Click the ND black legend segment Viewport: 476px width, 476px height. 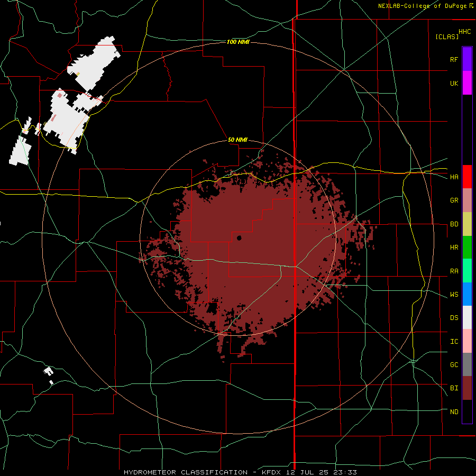(x=467, y=411)
